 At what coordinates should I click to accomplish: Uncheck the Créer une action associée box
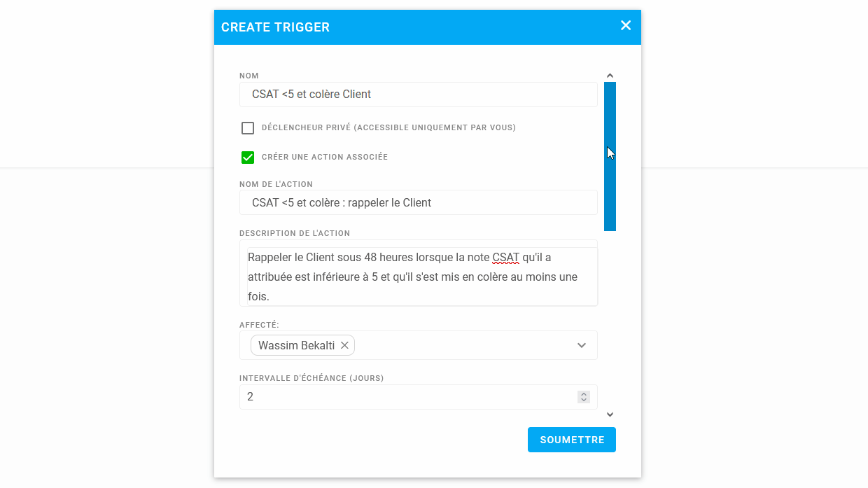(x=248, y=158)
